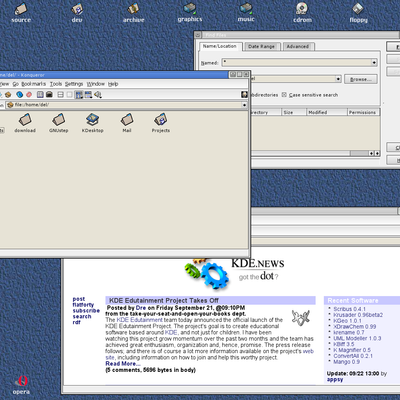Image resolution: width=400 pixels, height=400 pixels.
Task: Click the Browse... button in Find Files
Action: coord(361,79)
